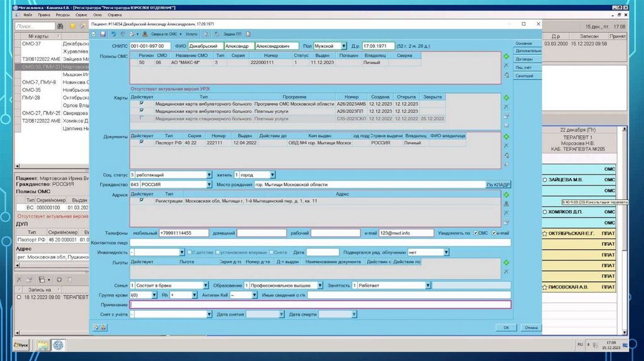Click binoculars search icon in main window
The height and width of the screenshot is (361, 644).
tap(60, 26)
